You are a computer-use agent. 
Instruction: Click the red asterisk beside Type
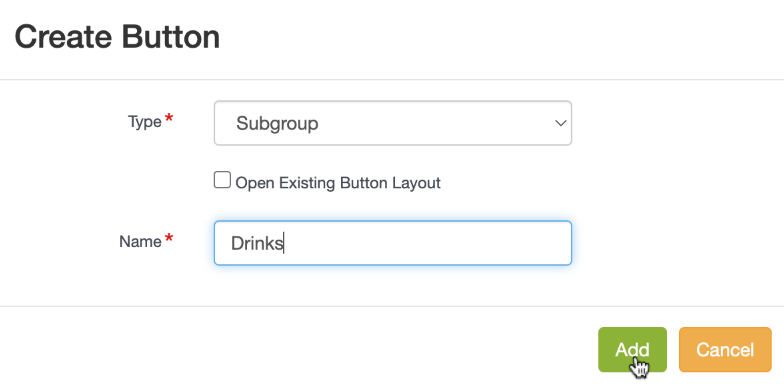pos(169,119)
